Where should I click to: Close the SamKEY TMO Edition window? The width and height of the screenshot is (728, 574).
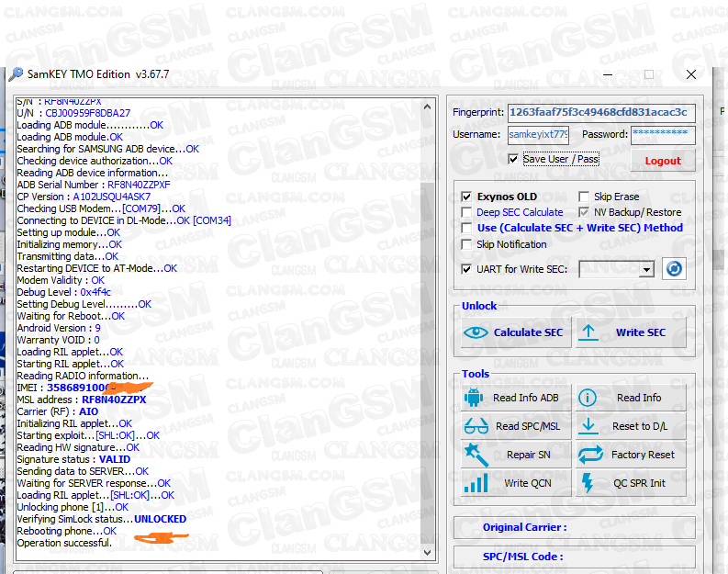(691, 74)
